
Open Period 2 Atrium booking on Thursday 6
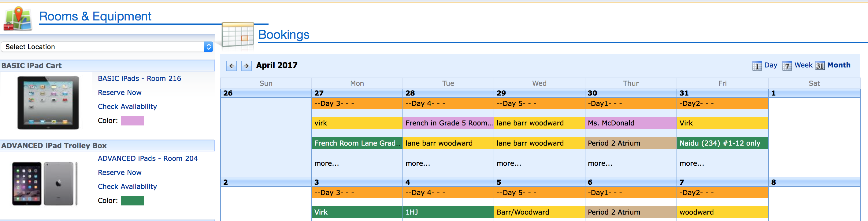[631, 212]
